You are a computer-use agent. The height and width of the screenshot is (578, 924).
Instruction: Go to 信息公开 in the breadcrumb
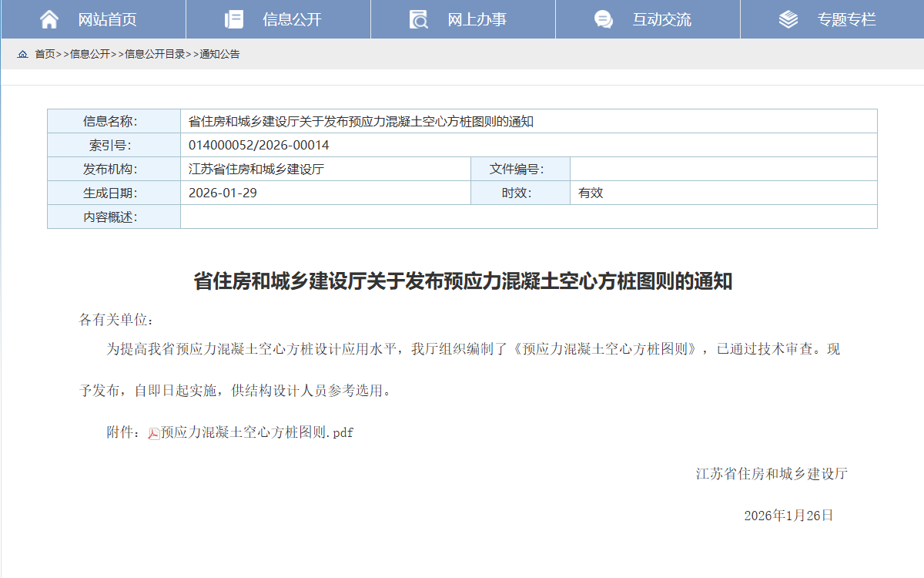coord(90,55)
